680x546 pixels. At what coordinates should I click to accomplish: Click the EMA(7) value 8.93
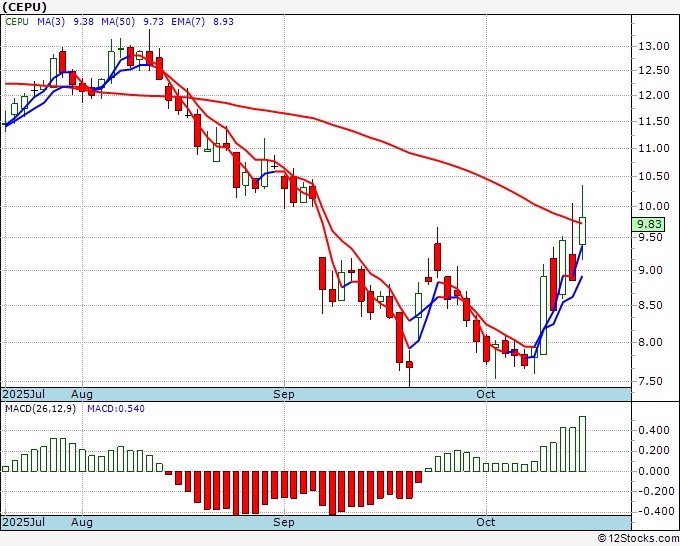coord(223,22)
